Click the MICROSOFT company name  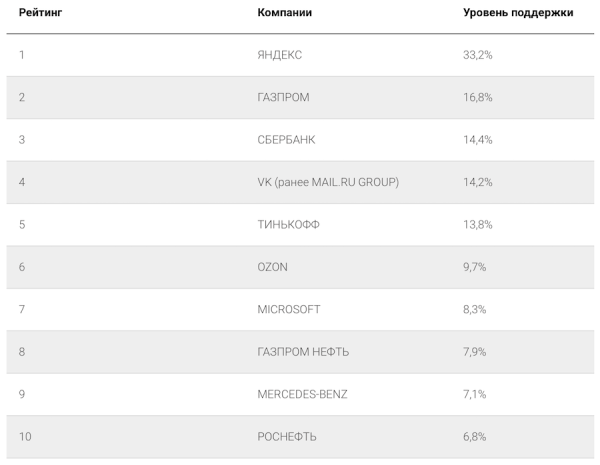(289, 309)
